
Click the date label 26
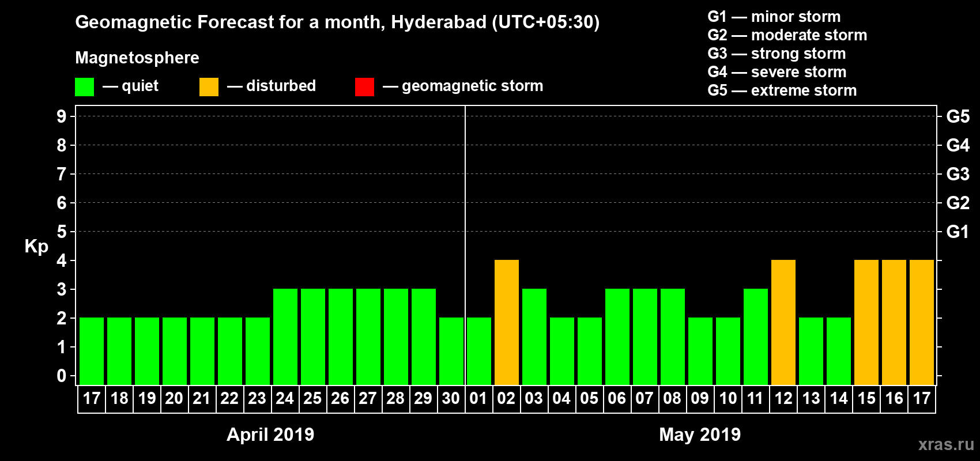pos(340,399)
